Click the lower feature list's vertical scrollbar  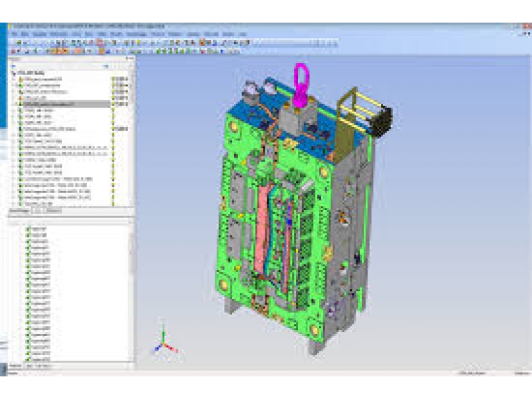132,293
